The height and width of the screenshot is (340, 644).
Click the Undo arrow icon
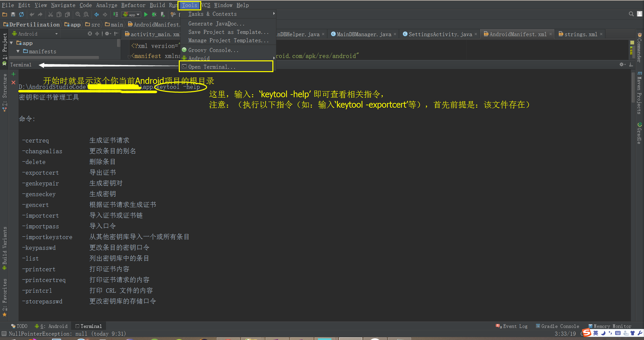[32, 14]
